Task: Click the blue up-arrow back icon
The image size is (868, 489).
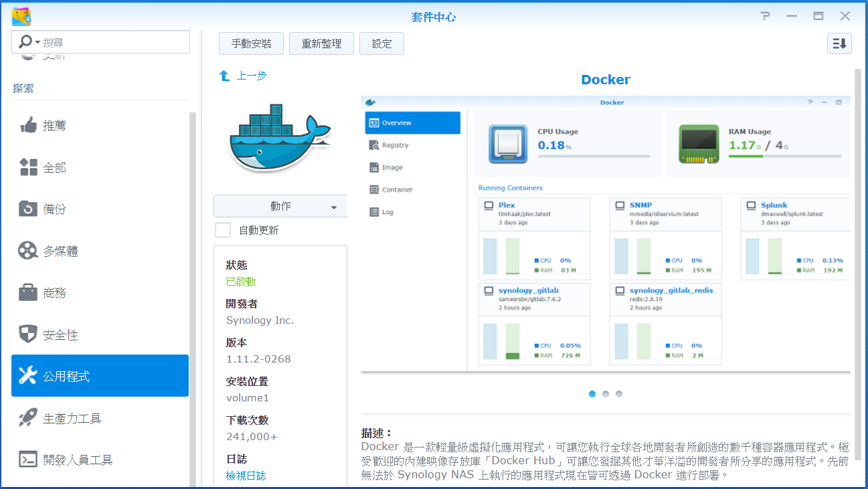Action: 225,76
